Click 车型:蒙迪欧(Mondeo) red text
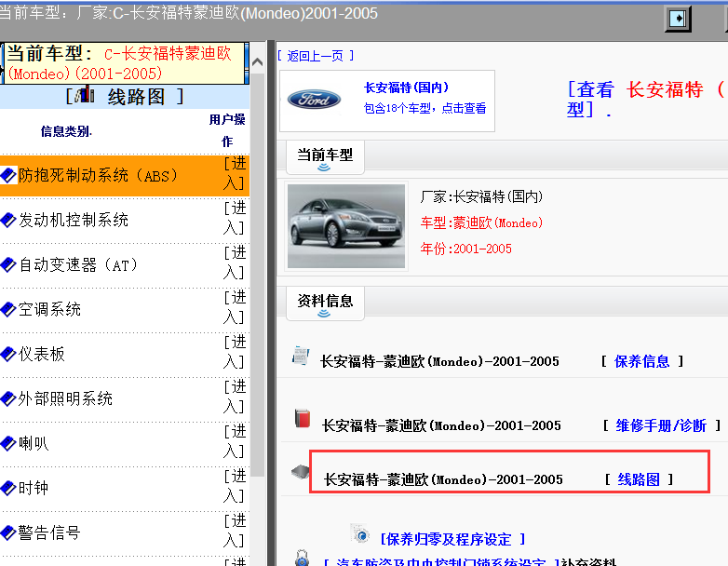Image resolution: width=728 pixels, height=566 pixels. point(481,222)
